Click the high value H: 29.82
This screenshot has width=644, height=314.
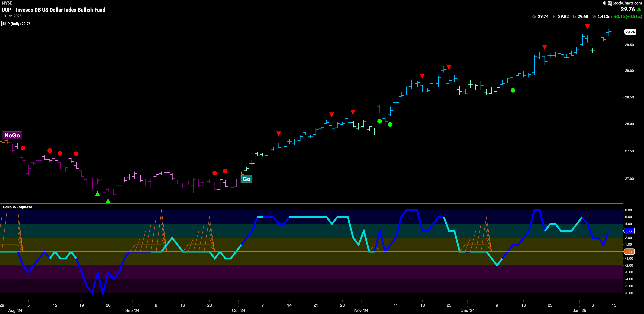click(x=561, y=16)
